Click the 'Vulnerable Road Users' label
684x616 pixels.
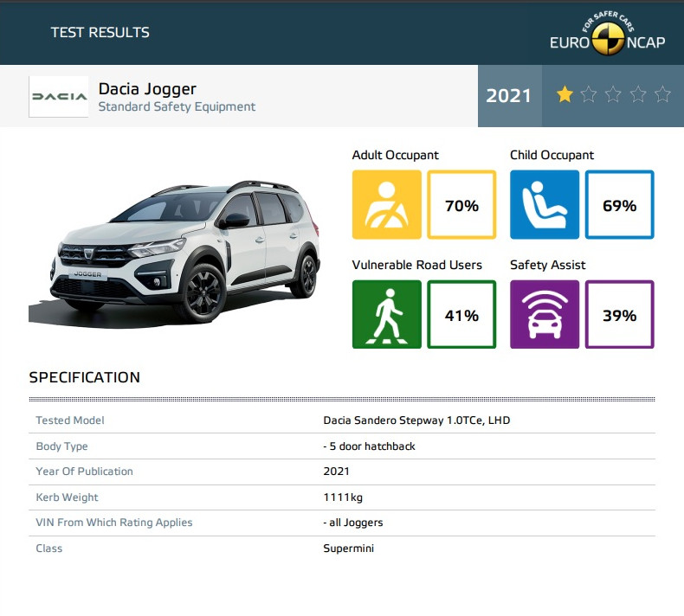(x=417, y=265)
